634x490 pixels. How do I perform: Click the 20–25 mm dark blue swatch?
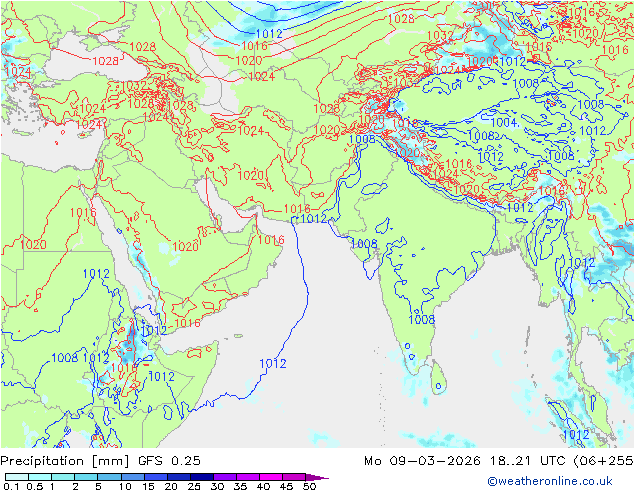(x=179, y=477)
